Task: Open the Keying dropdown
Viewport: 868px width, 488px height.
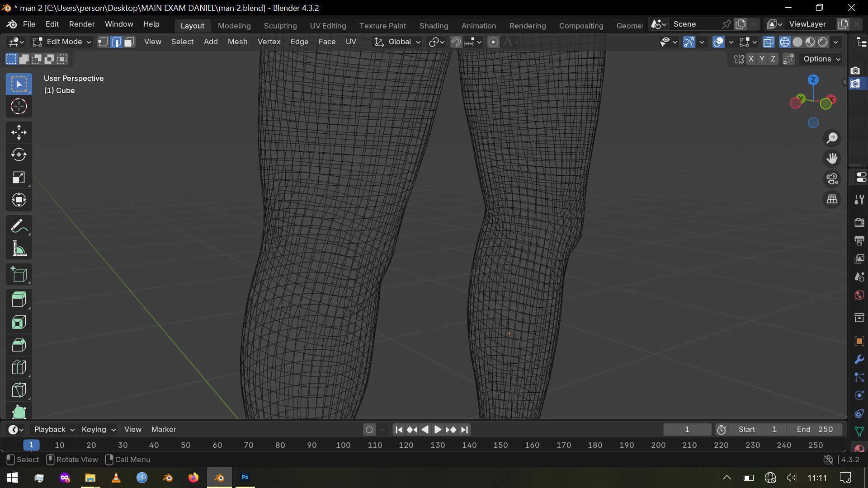Action: coord(98,430)
